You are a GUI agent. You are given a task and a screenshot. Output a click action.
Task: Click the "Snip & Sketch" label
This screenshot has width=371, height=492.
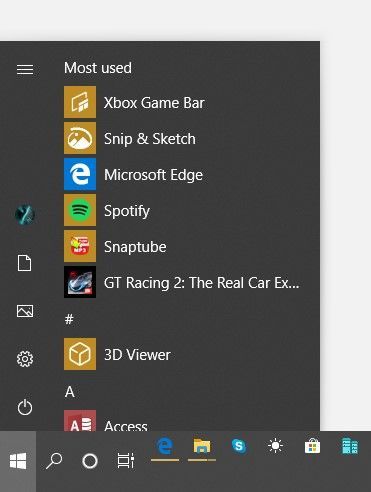click(x=150, y=139)
